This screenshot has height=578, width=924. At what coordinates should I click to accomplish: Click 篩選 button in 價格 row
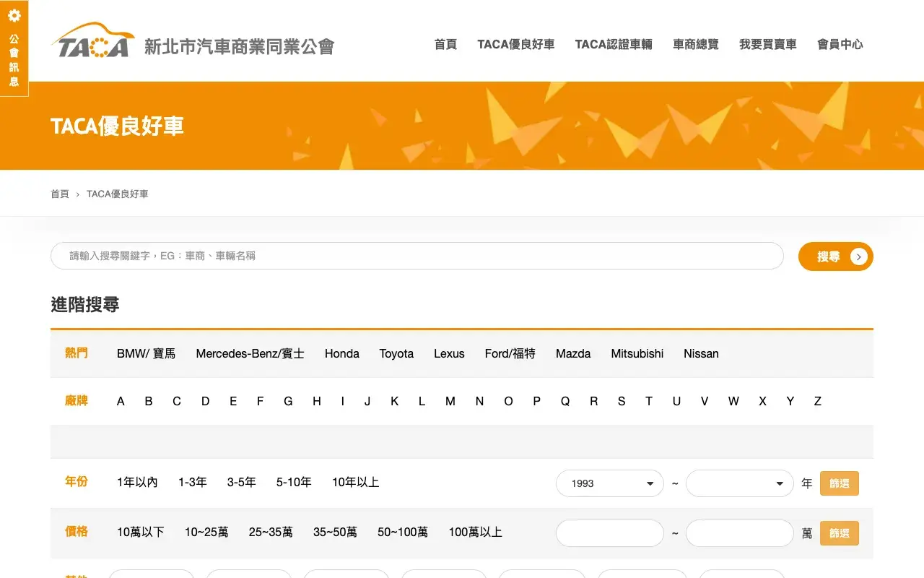pos(840,533)
